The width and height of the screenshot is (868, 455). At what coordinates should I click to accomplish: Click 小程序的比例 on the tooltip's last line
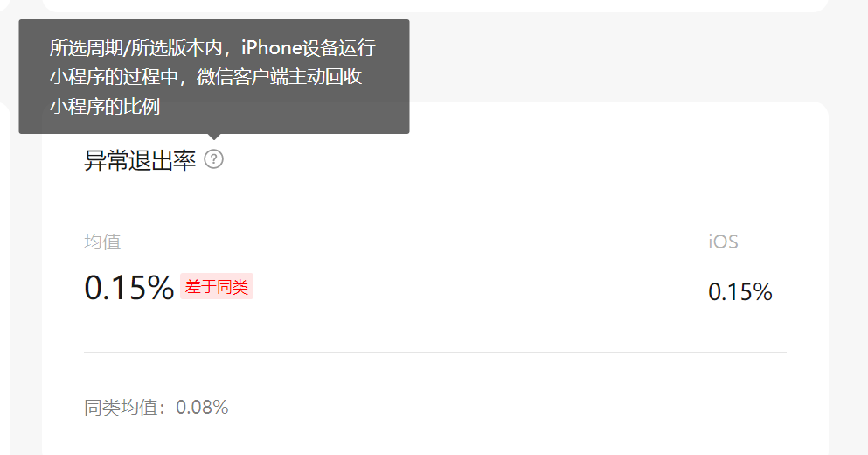click(x=105, y=106)
